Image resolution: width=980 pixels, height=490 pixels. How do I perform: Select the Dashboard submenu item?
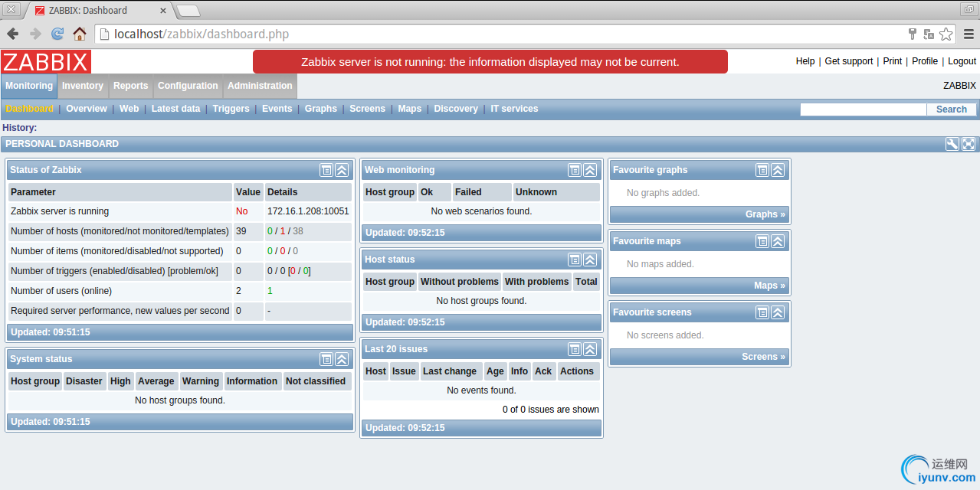(x=30, y=109)
